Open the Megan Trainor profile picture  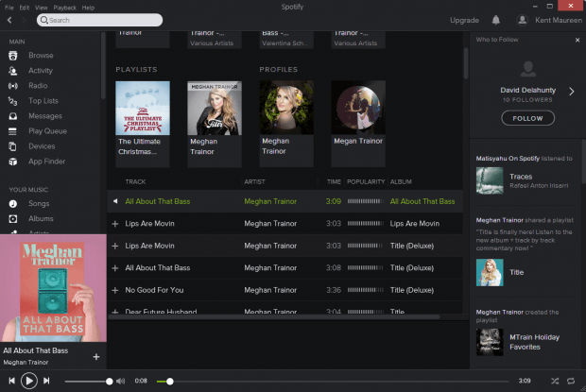pyautogui.click(x=358, y=108)
